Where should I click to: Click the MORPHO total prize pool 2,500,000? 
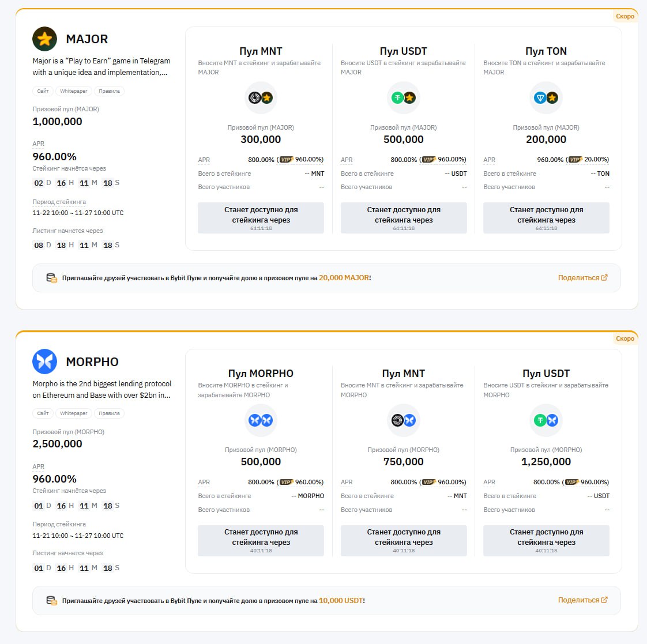pyautogui.click(x=57, y=443)
